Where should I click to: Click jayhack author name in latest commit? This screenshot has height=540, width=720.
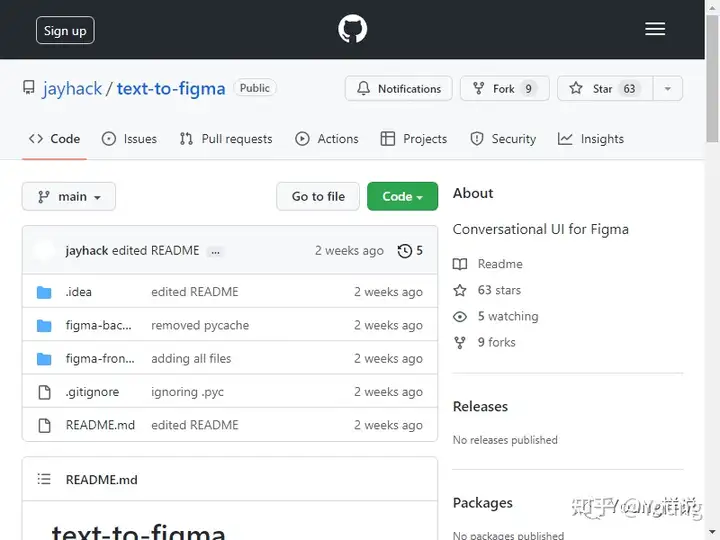(87, 251)
